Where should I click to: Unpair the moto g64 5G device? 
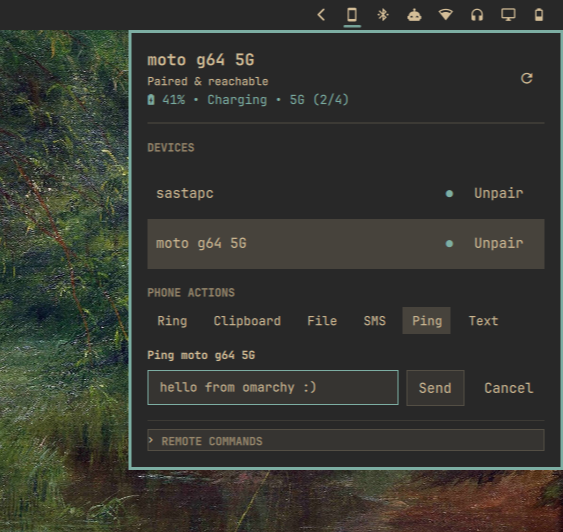pos(499,244)
